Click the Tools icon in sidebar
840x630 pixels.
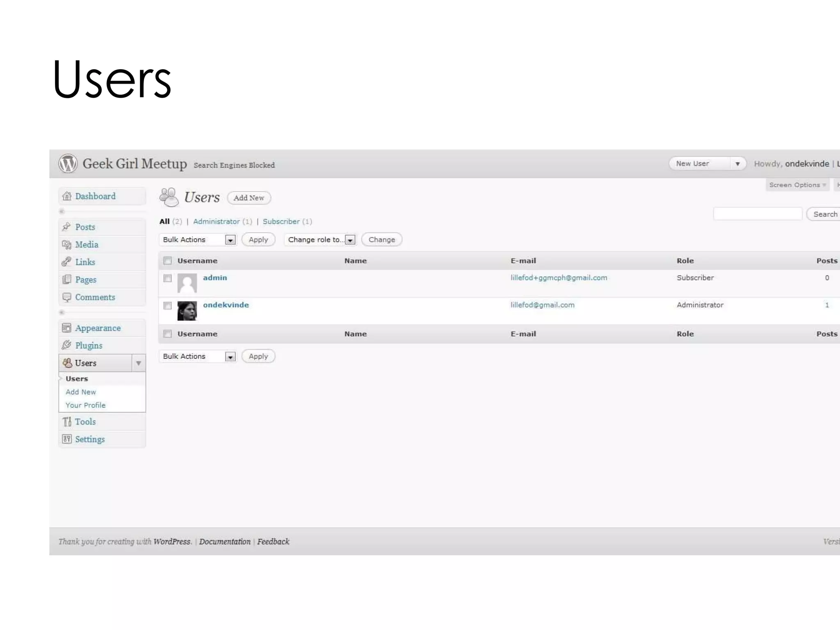click(67, 422)
